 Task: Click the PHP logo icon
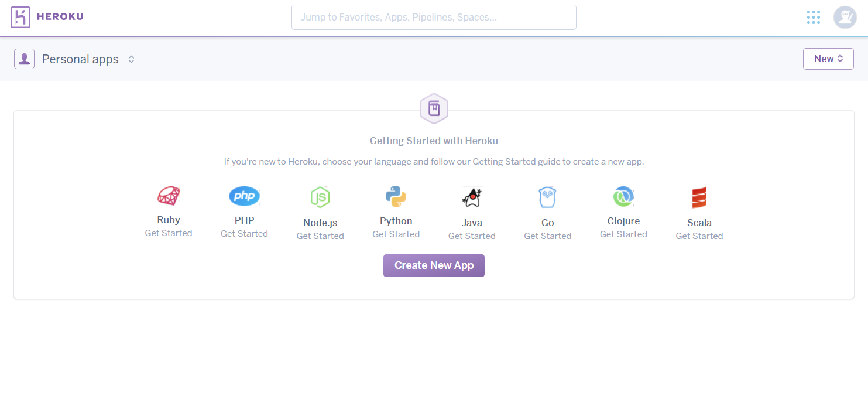[x=244, y=196]
